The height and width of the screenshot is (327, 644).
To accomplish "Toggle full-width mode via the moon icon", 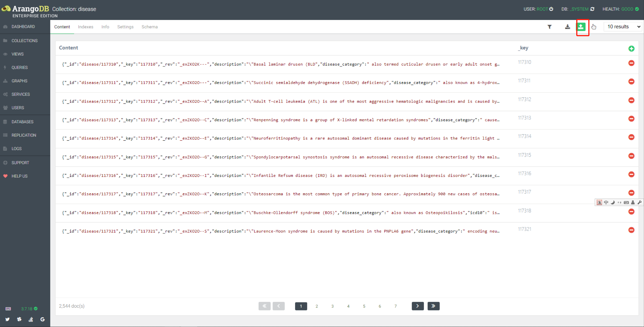I will pos(613,202).
